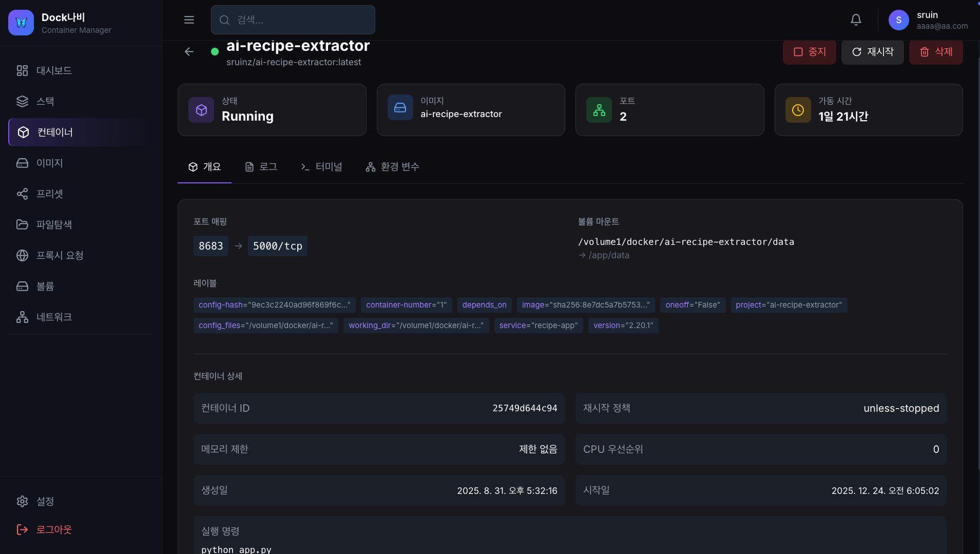Viewport: 980px width, 554px height.
Task: Focus the 검색 search input field
Action: pyautogui.click(x=300, y=20)
